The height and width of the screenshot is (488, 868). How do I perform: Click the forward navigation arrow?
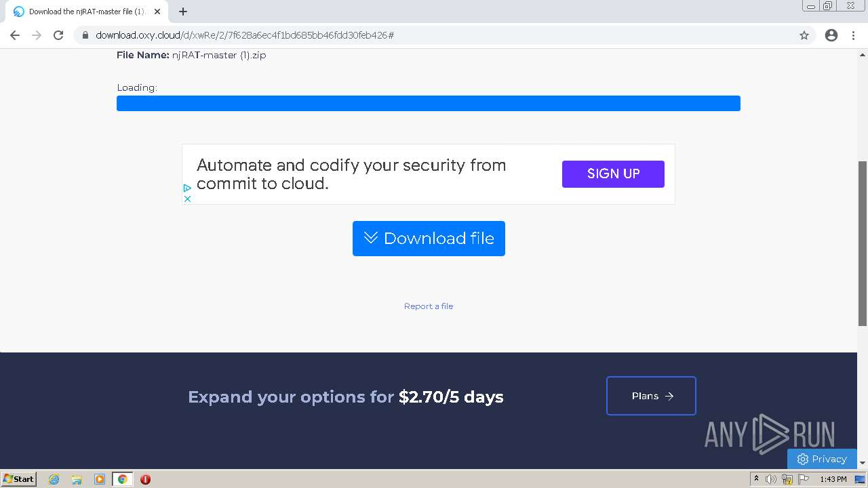point(37,35)
